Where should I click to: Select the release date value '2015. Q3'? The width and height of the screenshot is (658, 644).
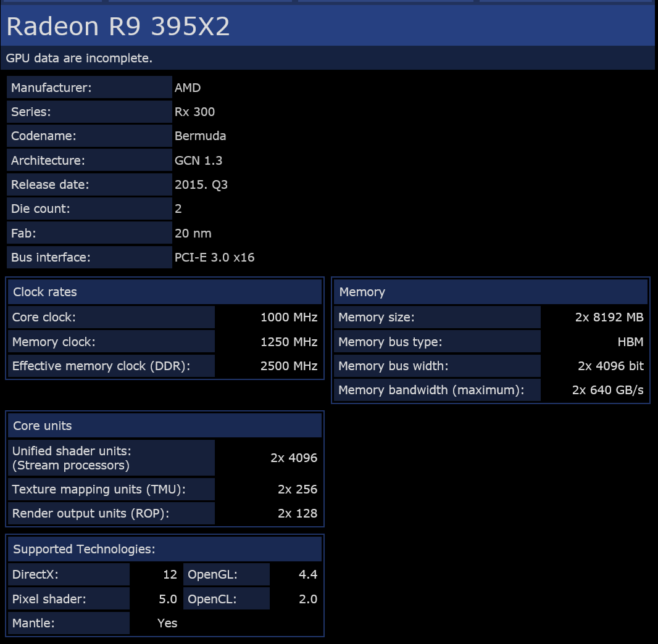pyautogui.click(x=201, y=184)
